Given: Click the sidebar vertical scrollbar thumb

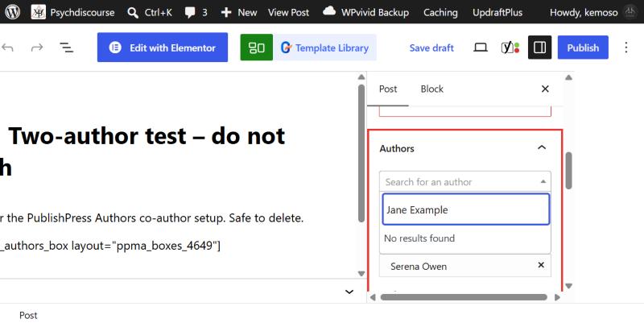Looking at the screenshot, I should pyautogui.click(x=568, y=171).
